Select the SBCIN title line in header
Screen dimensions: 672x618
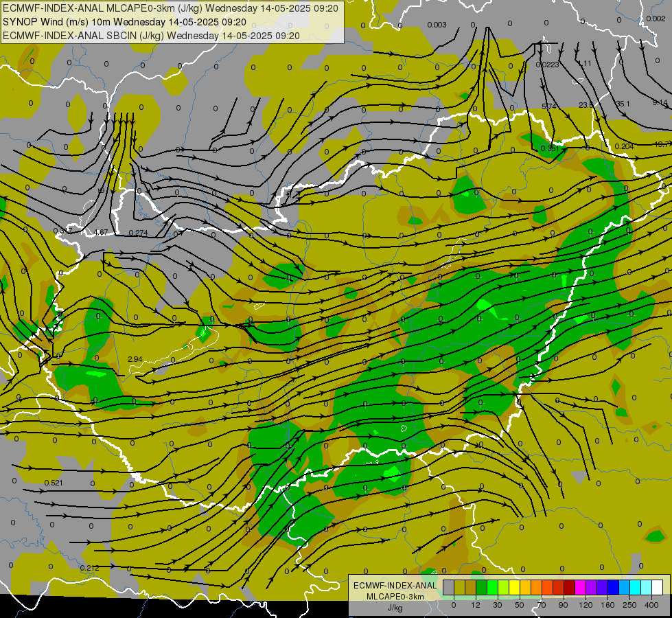pos(151,36)
